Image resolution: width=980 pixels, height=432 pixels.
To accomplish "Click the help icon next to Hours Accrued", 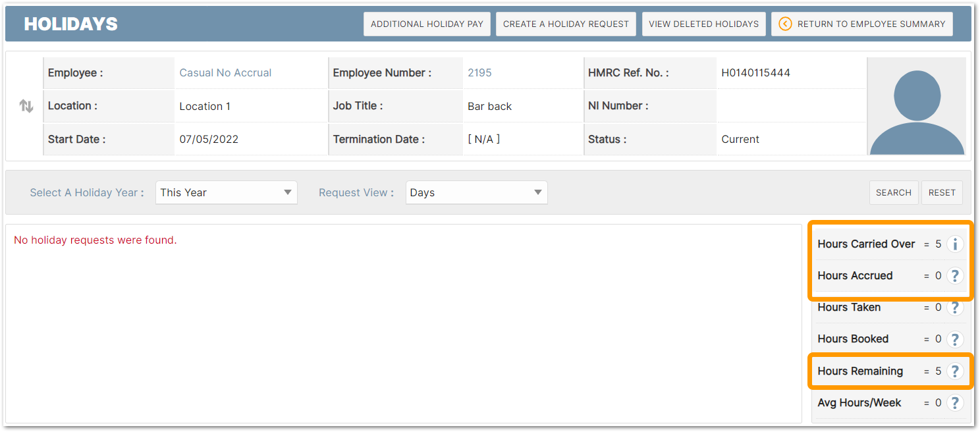I will tap(954, 276).
